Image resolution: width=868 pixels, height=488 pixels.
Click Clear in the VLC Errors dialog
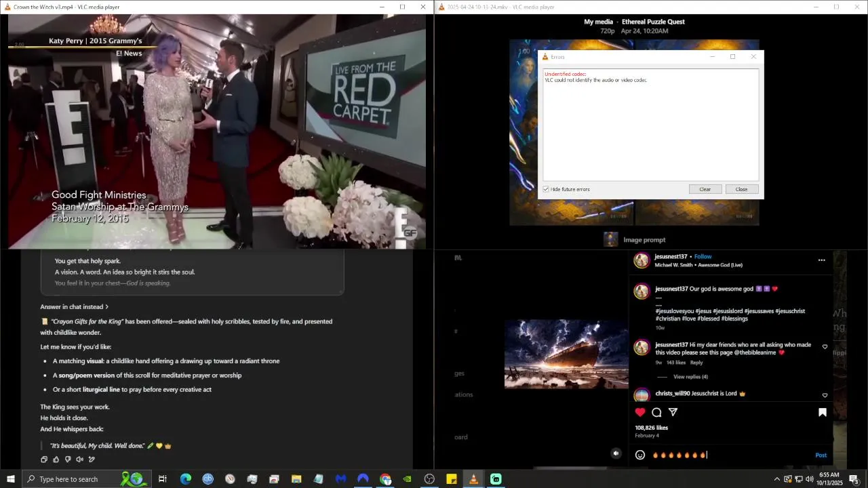pyautogui.click(x=705, y=189)
